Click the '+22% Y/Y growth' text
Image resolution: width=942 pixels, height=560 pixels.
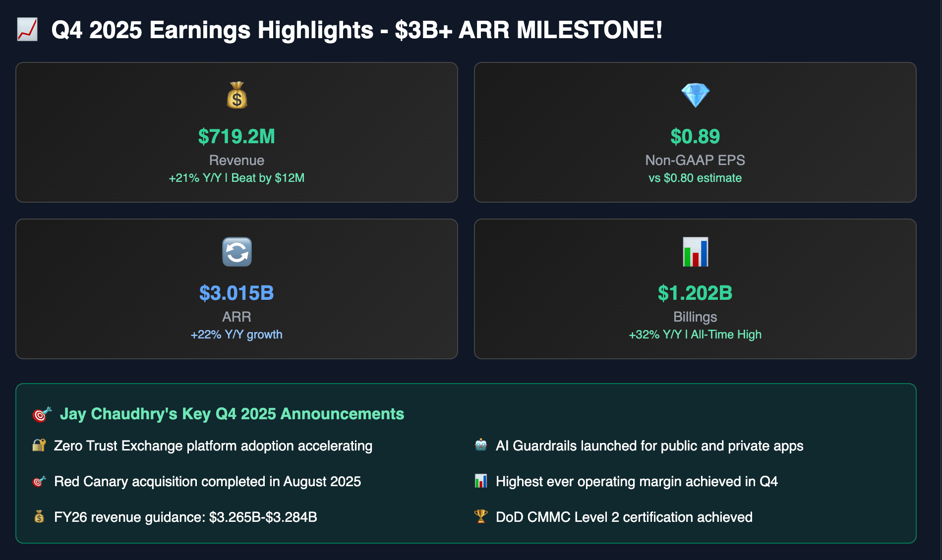[x=236, y=335]
